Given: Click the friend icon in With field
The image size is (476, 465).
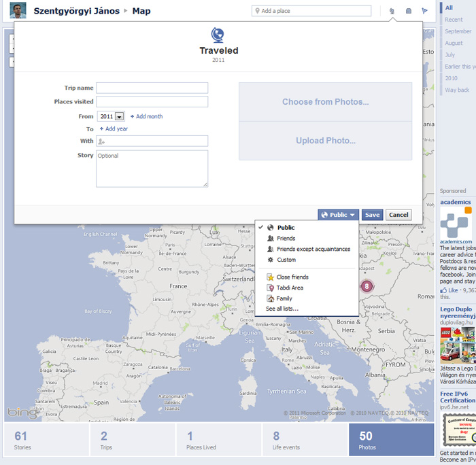Looking at the screenshot, I should pos(101,141).
